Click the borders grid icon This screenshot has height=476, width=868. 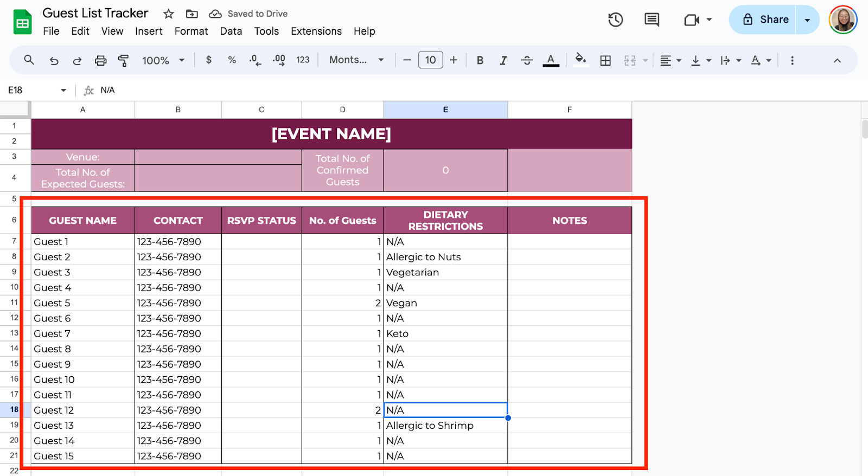[x=605, y=61]
